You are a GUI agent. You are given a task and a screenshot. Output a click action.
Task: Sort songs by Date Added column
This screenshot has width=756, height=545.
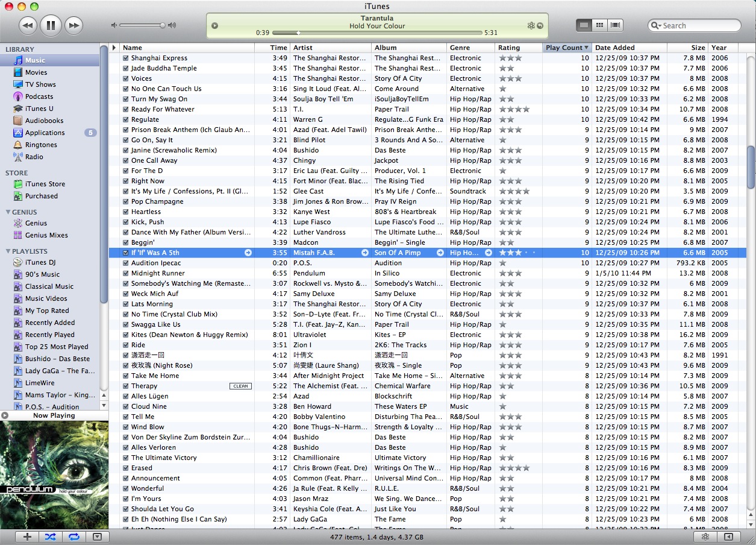pyautogui.click(x=629, y=48)
